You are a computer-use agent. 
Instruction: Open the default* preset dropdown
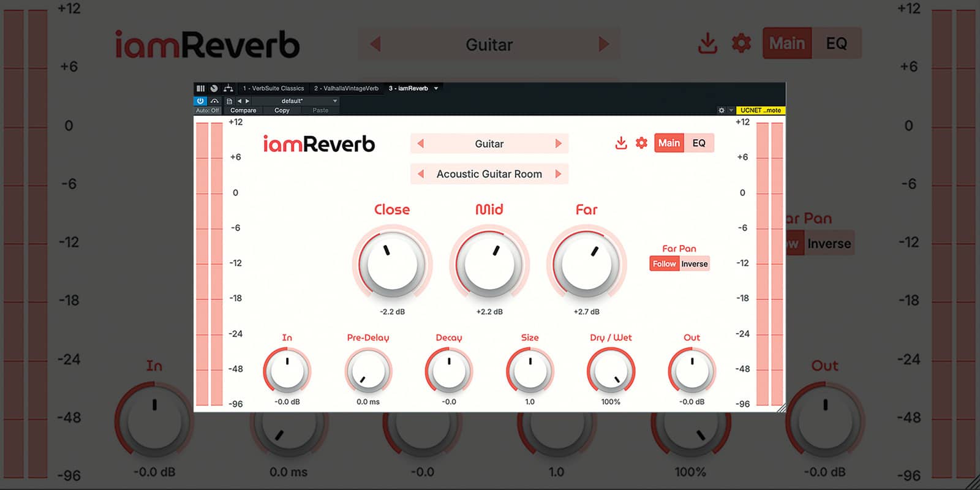pos(296,101)
